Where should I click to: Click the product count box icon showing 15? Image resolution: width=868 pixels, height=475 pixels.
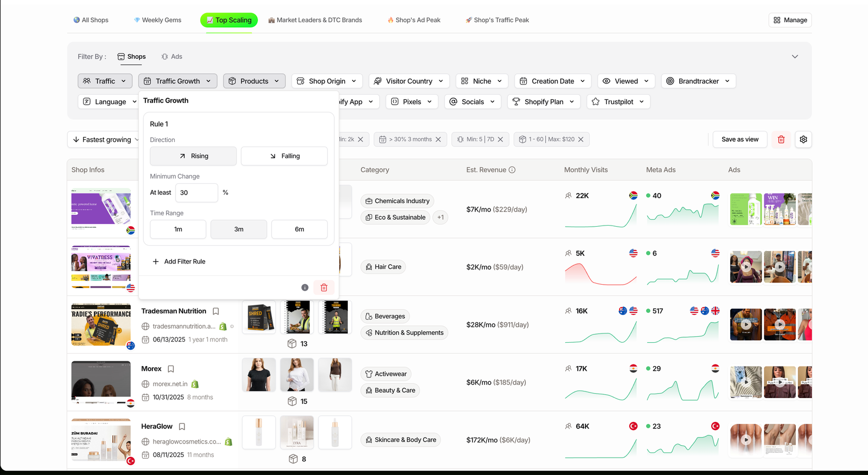292,401
